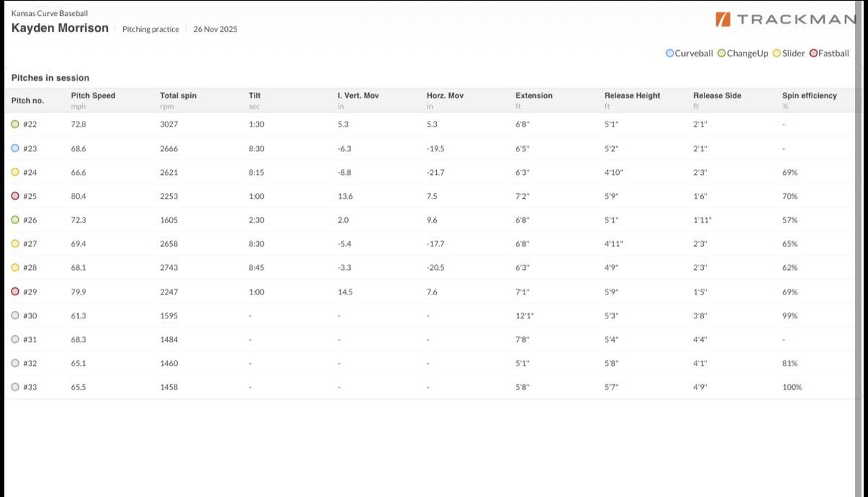Click the Horz. Mov column header

tap(446, 95)
